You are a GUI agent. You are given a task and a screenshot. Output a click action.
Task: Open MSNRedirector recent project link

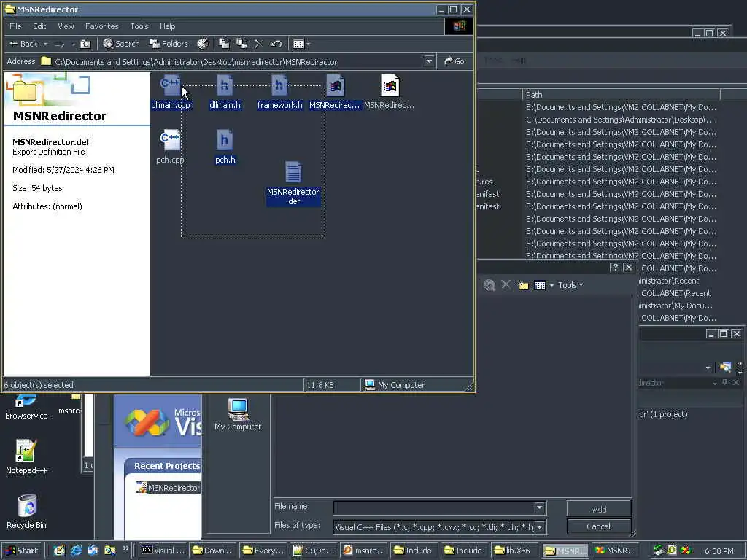pos(174,488)
